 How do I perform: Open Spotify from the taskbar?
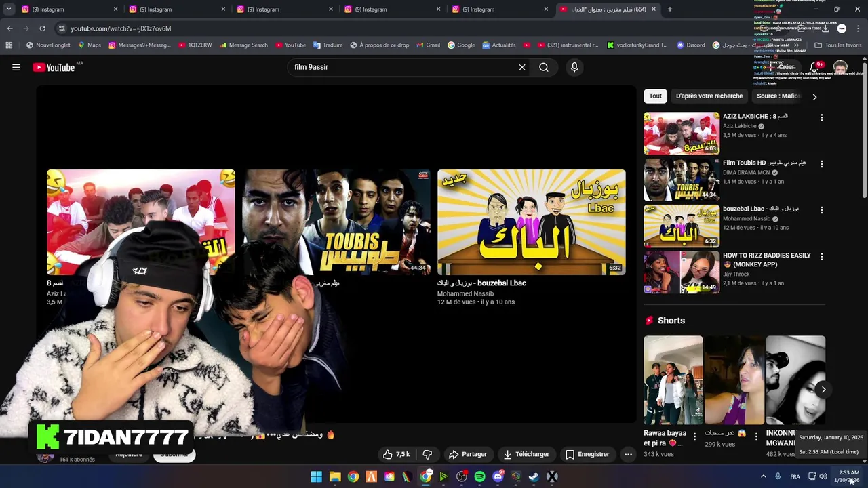(x=480, y=476)
